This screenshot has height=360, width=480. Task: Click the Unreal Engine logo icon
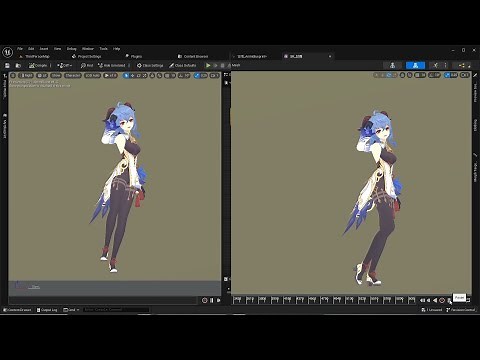click(7, 52)
